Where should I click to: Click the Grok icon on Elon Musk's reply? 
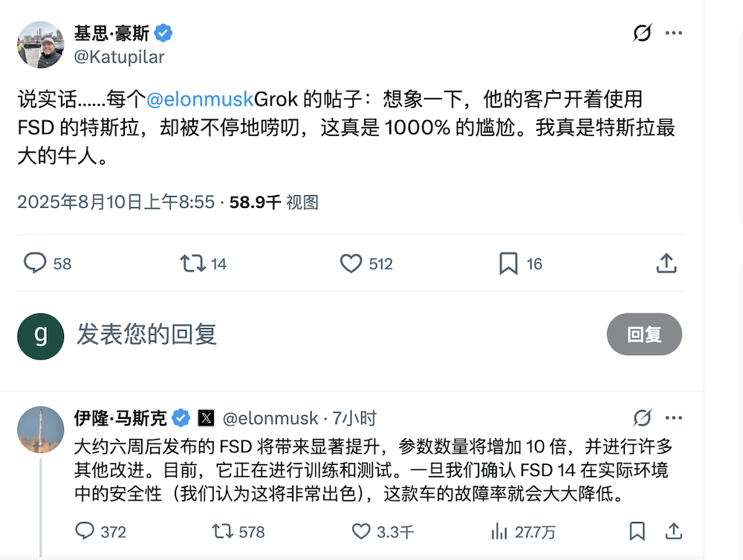(x=643, y=417)
